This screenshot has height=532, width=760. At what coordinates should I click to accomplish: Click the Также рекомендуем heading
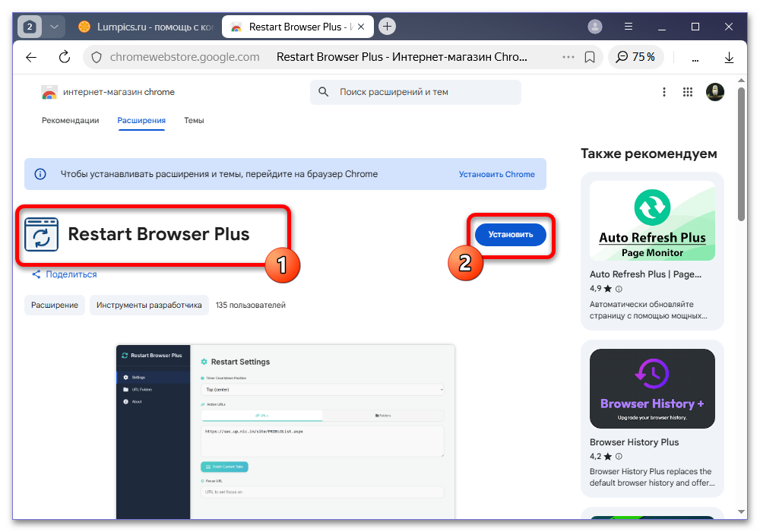648,154
